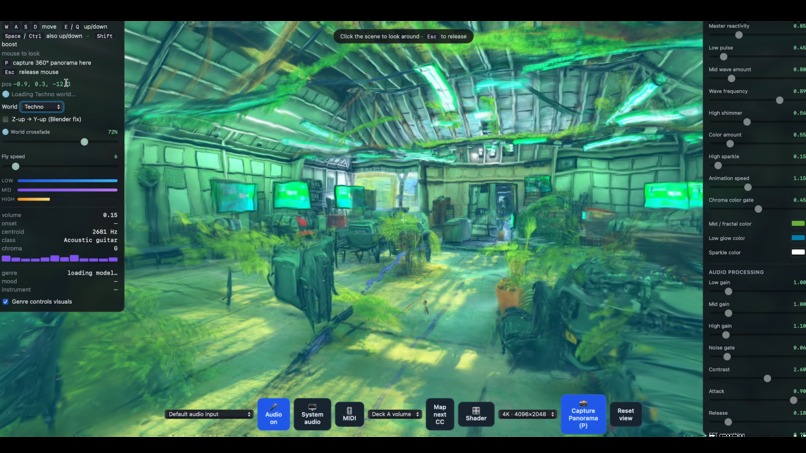Click the genre 'loading model…' text
The width and height of the screenshot is (806, 453).
click(92, 273)
